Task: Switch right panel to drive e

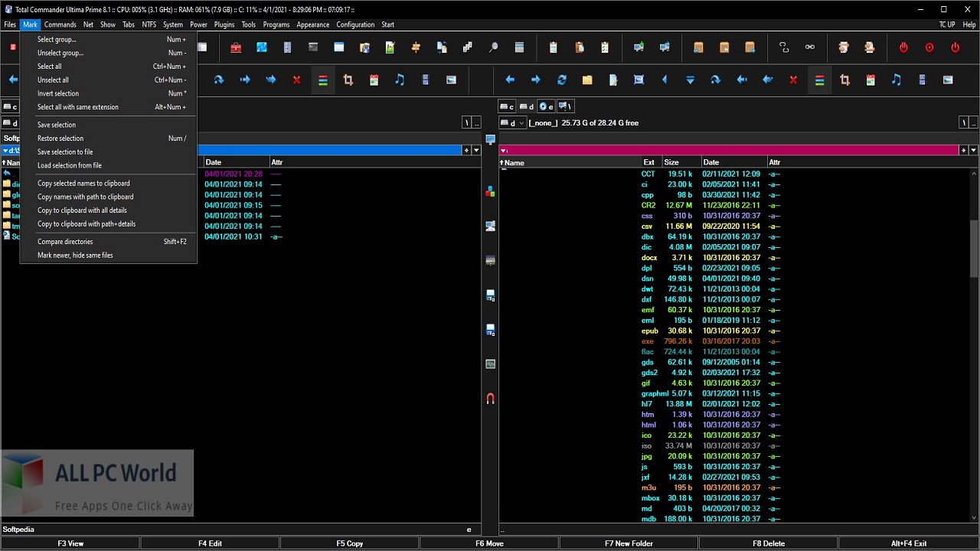Action: point(546,106)
